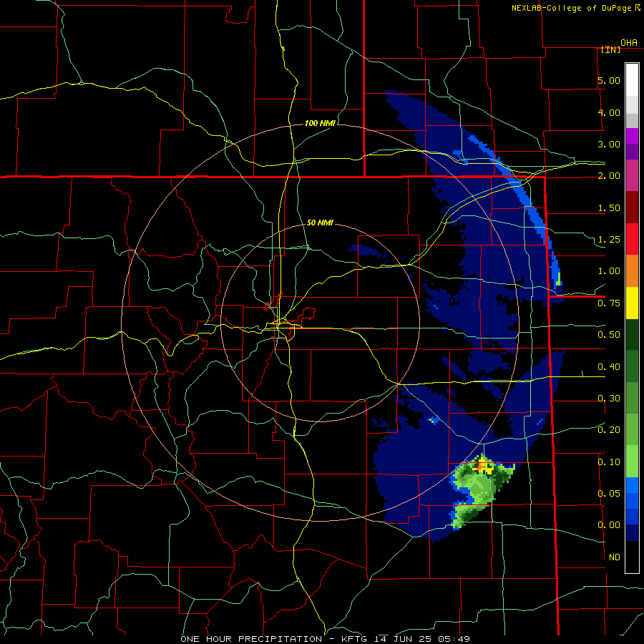
Task: Select the '1.00' legend label
Action: 609,271
